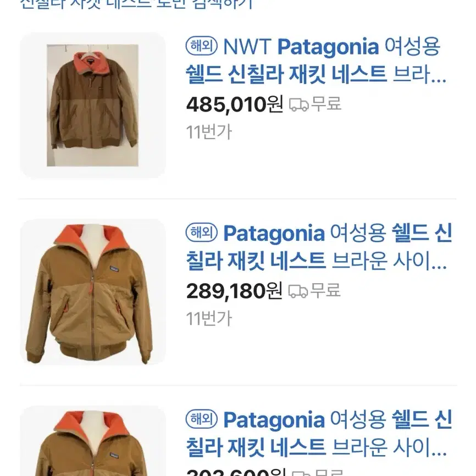The image size is (476, 476).
Task: Open the partially visible bottom jacket thumbnail
Action: click(x=92, y=441)
